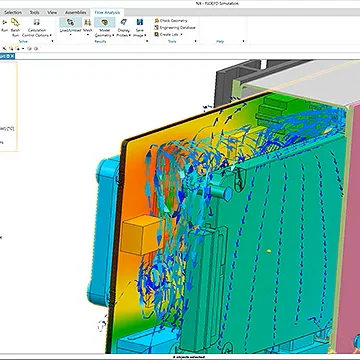This screenshot has width=360, height=360.
Task: Select the Tools ribbon tab
Action: pos(34,12)
